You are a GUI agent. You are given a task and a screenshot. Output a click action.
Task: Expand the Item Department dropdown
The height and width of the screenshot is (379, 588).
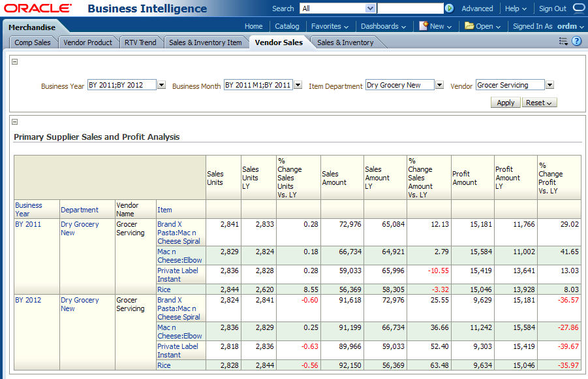point(439,85)
